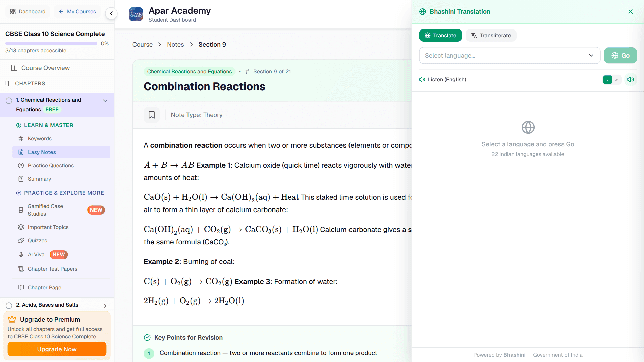Open Keywords in the sidebar

[x=61, y=139]
